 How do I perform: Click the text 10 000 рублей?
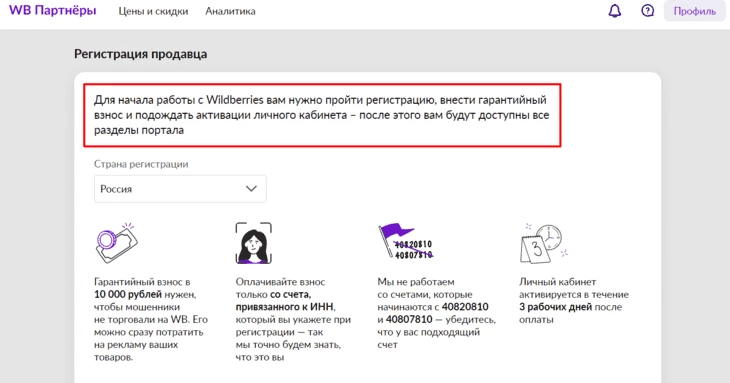pyautogui.click(x=128, y=295)
